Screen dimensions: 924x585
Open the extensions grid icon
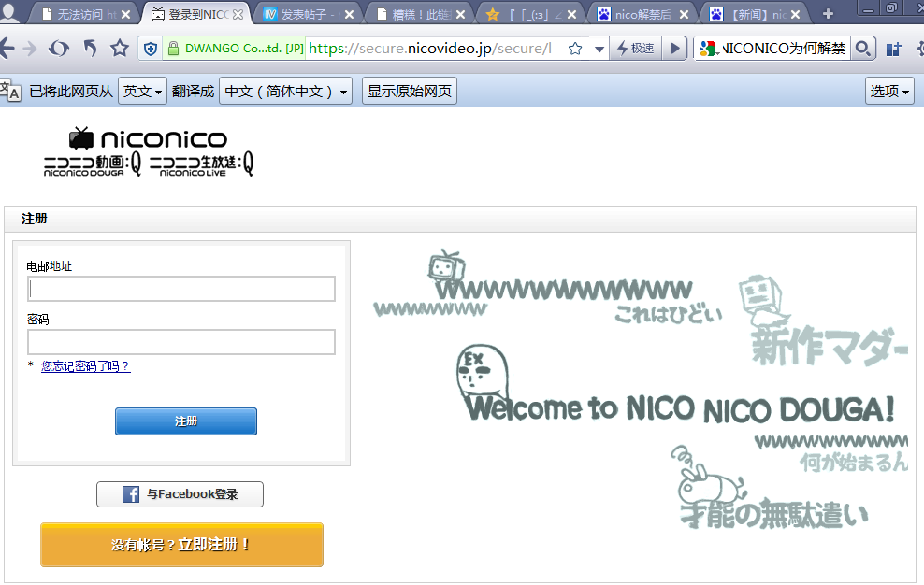(x=893, y=49)
